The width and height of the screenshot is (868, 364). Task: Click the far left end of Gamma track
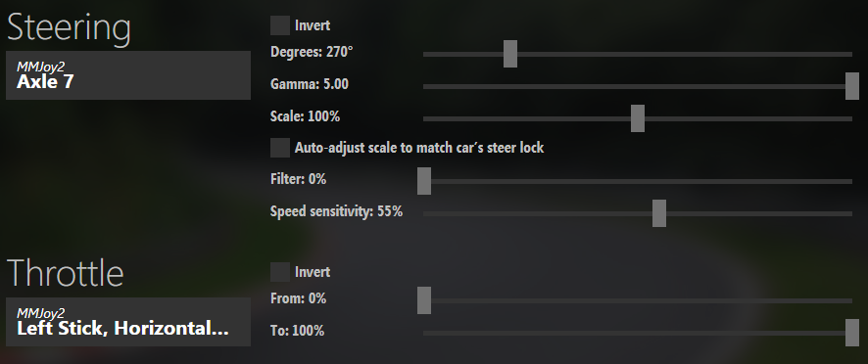[426, 86]
